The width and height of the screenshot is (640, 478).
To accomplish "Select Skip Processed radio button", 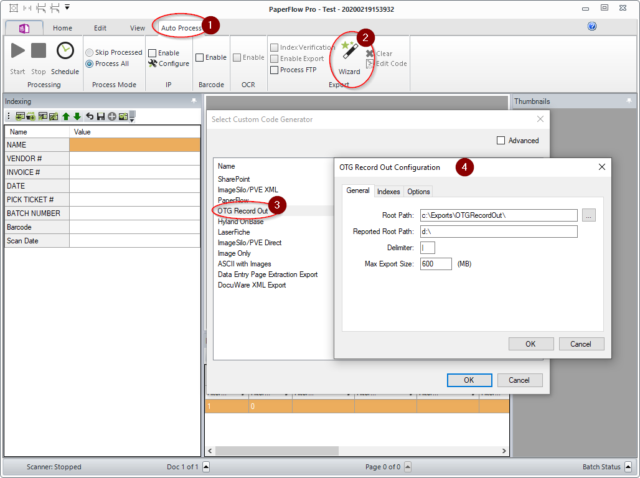I will (89, 53).
